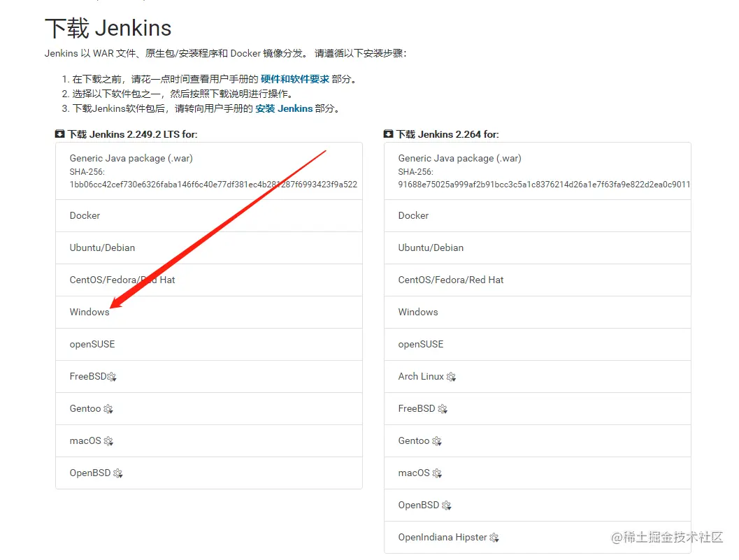739x560 pixels.
Task: Click third-party icon next to LTS OpenBSD
Action: (118, 473)
